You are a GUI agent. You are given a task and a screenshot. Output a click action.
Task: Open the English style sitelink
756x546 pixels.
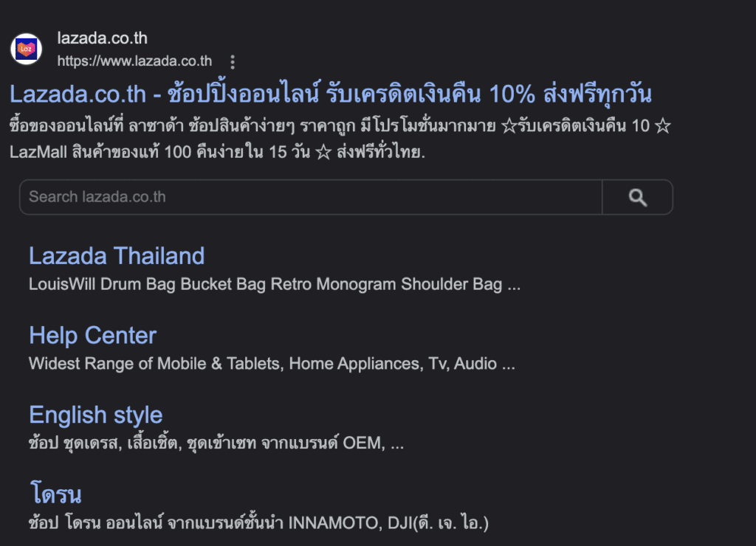(95, 415)
